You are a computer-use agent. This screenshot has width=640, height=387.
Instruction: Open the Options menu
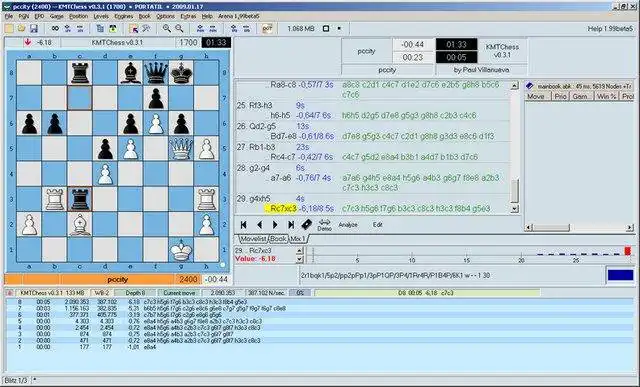tap(165, 16)
